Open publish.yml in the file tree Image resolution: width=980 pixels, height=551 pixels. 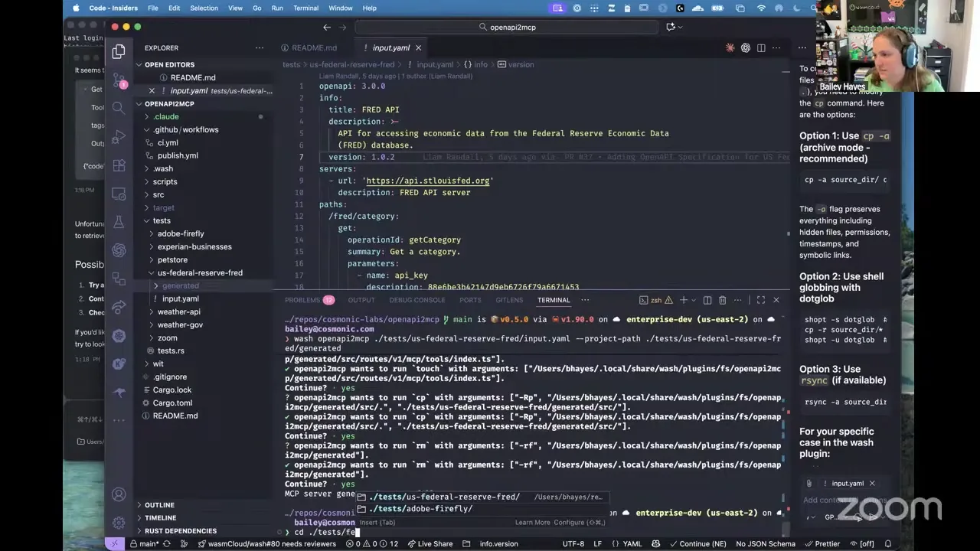click(x=178, y=155)
